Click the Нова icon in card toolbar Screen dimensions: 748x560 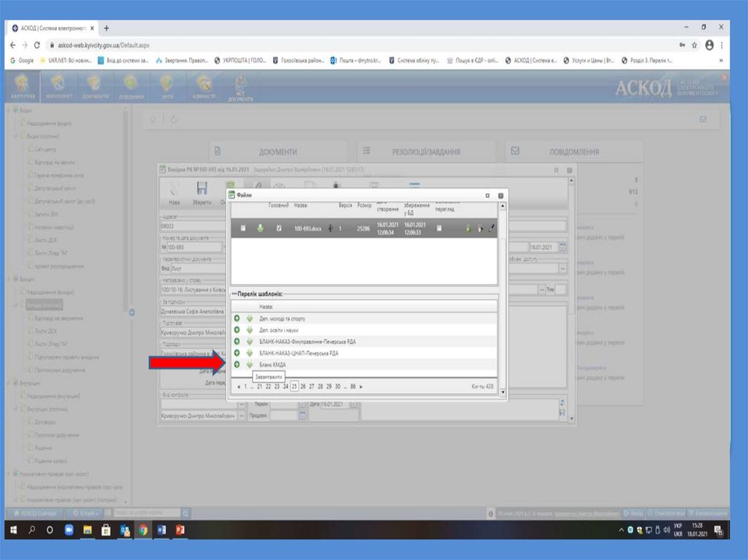pyautogui.click(x=174, y=193)
